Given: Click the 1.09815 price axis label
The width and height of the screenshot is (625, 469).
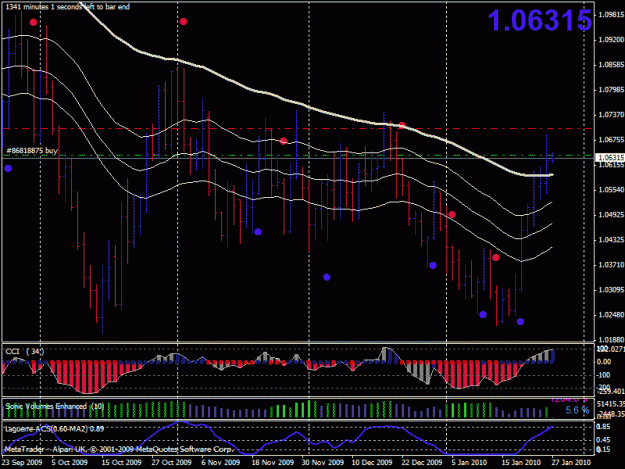Looking at the screenshot, I should (x=611, y=15).
